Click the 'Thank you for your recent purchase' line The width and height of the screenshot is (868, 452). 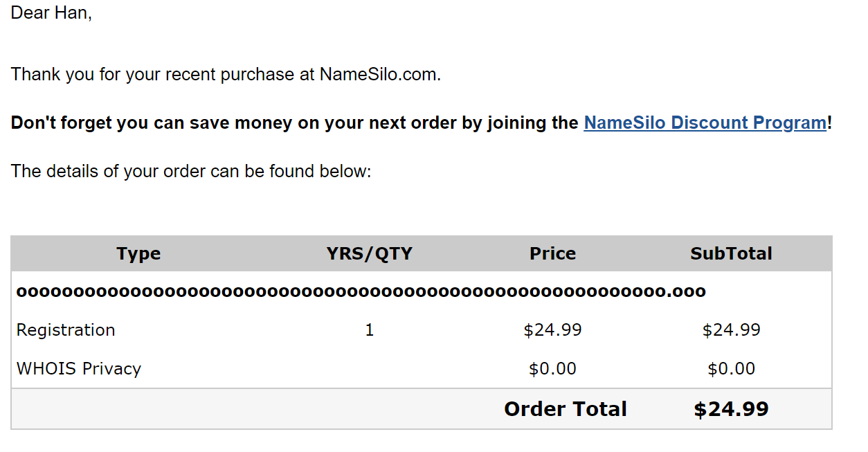tap(163, 75)
